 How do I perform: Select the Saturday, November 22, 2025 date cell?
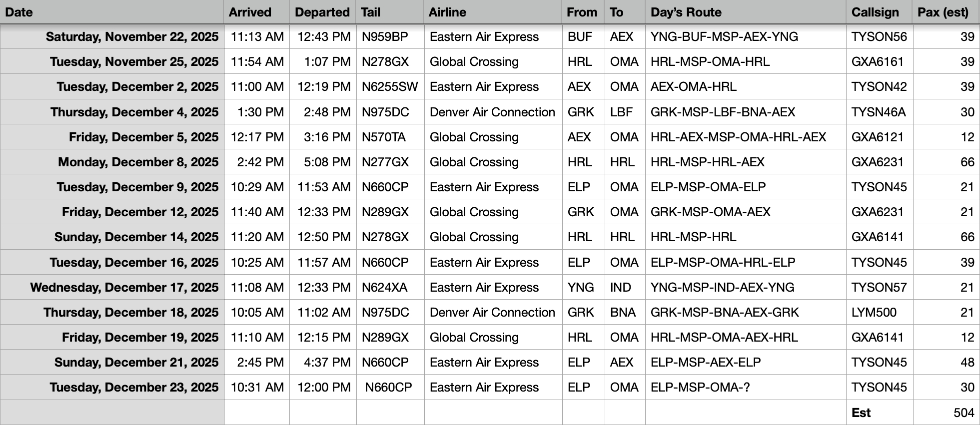pyautogui.click(x=132, y=37)
